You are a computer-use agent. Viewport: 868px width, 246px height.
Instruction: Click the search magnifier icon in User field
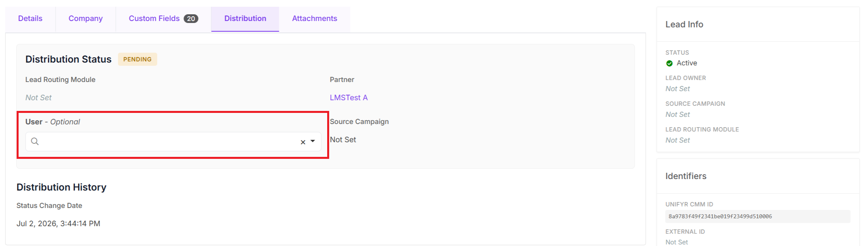pyautogui.click(x=35, y=141)
